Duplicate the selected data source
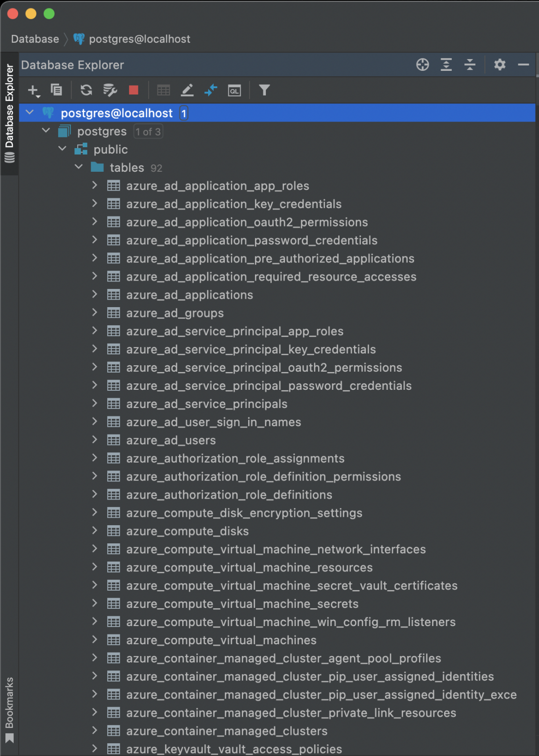This screenshot has height=756, width=539. (x=57, y=90)
